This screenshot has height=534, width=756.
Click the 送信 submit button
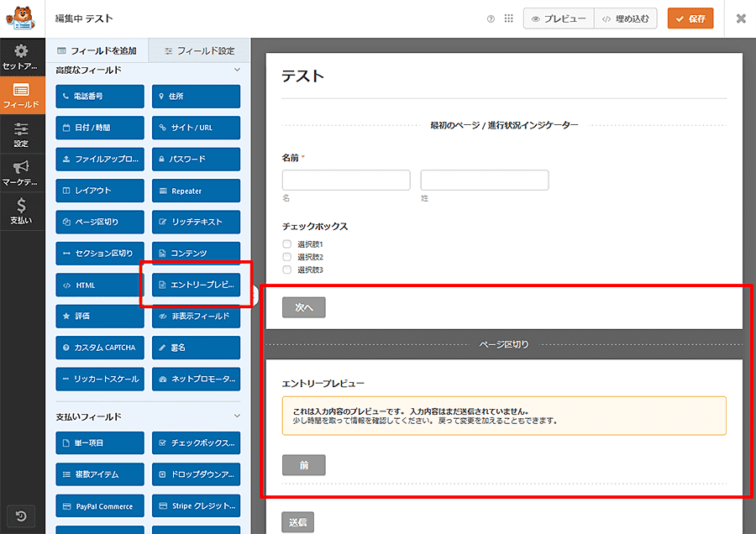pyautogui.click(x=297, y=522)
